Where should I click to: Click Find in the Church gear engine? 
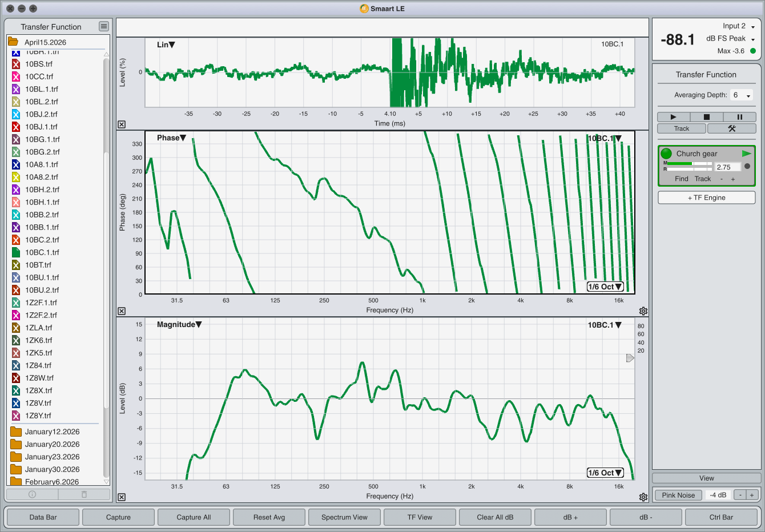pyautogui.click(x=682, y=179)
